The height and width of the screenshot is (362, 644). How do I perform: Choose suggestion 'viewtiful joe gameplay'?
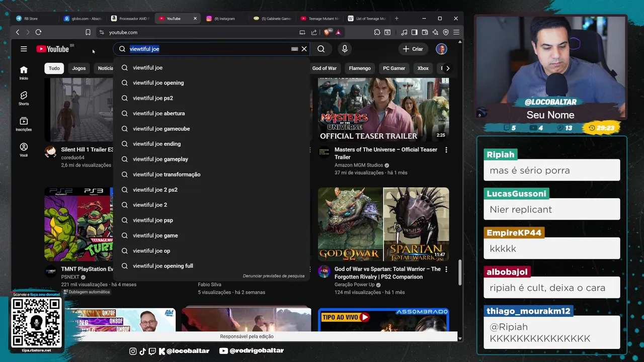(211, 159)
